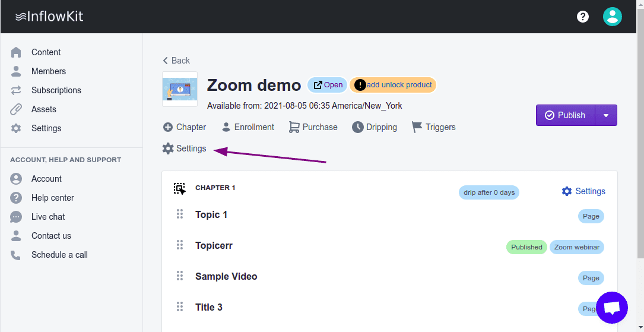Click the Chapter 1 select icon
The height and width of the screenshot is (332, 644).
coord(180,189)
